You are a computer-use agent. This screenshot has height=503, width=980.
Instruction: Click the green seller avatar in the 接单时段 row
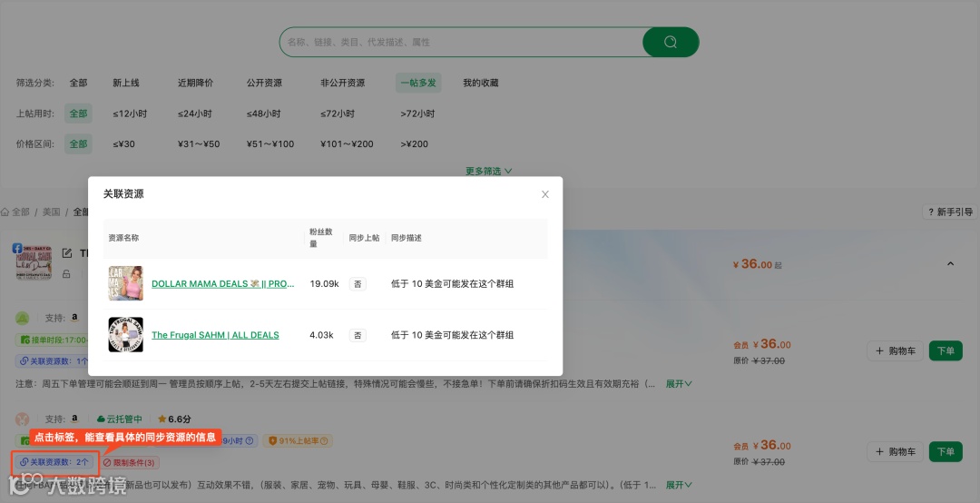click(23, 318)
